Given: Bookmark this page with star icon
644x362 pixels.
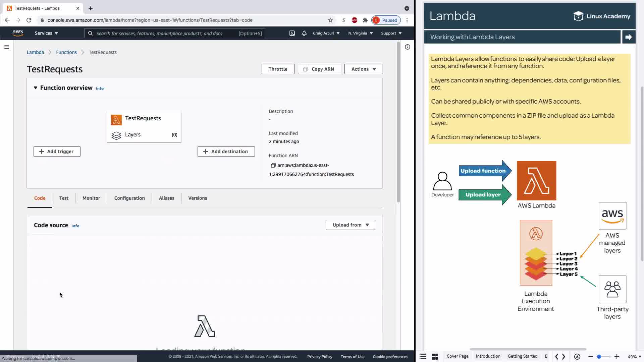Looking at the screenshot, I should (x=330, y=20).
